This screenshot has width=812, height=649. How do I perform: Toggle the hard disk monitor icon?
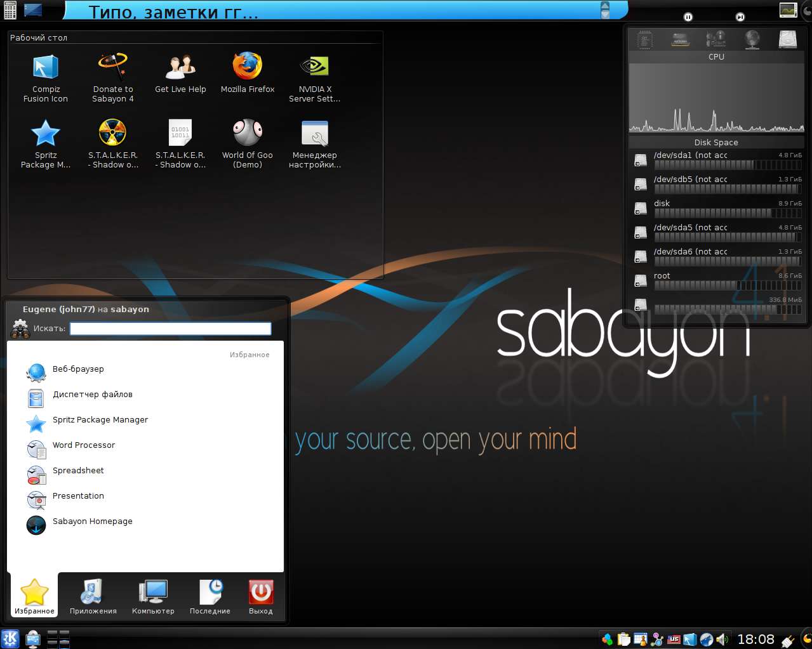pyautogui.click(x=788, y=40)
